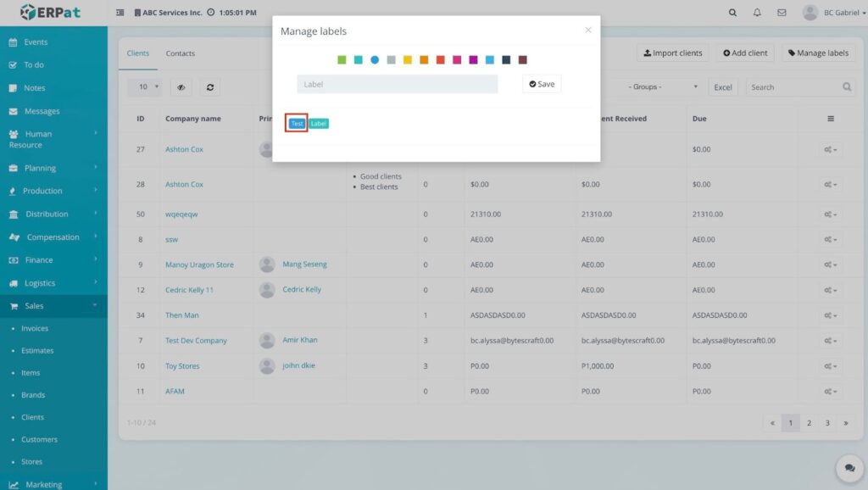Screen dimensions: 868x490
Task: Toggle the sidebar menu hamburger icon
Action: (x=120, y=13)
